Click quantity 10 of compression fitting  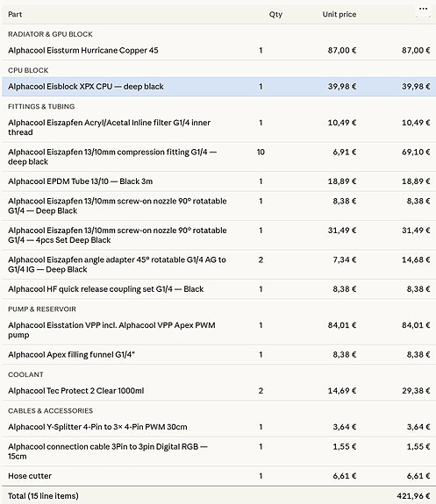(261, 152)
